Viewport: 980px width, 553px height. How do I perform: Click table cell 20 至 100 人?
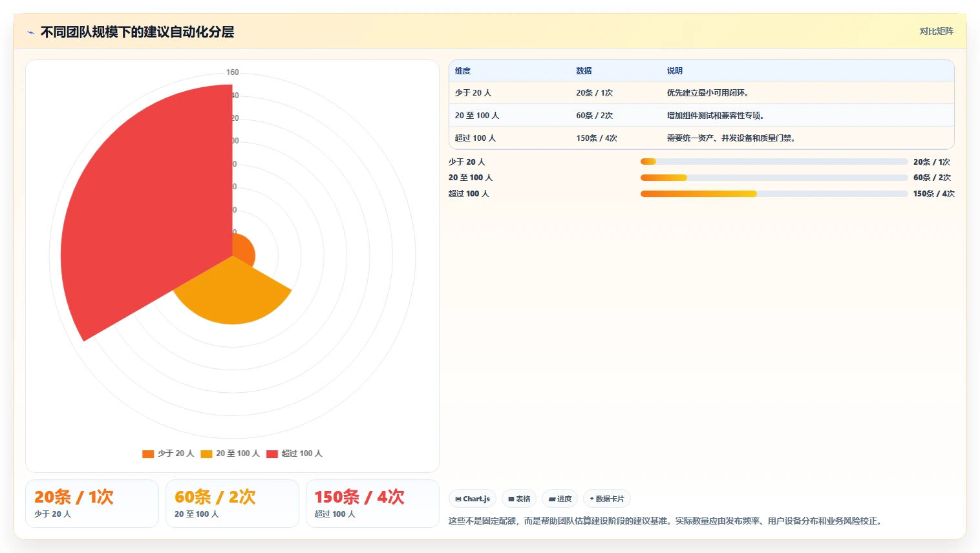pyautogui.click(x=476, y=116)
